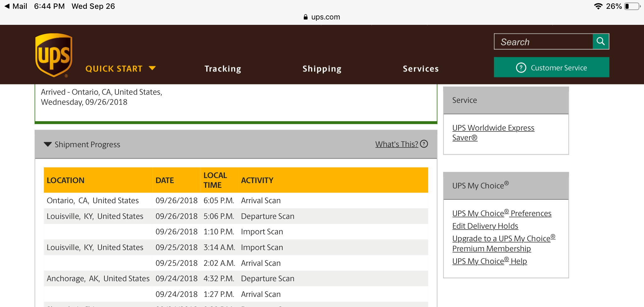Open UPS Worldwide Express Saver link
This screenshot has width=644, height=307.
[x=493, y=133]
